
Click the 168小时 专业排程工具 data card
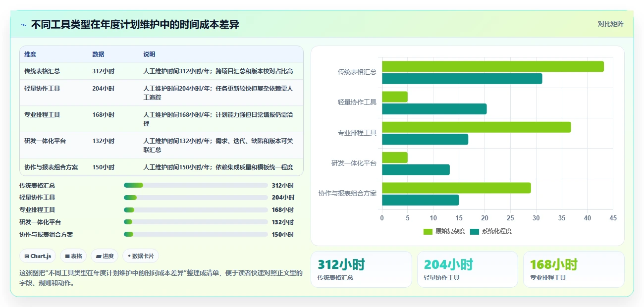574,269
